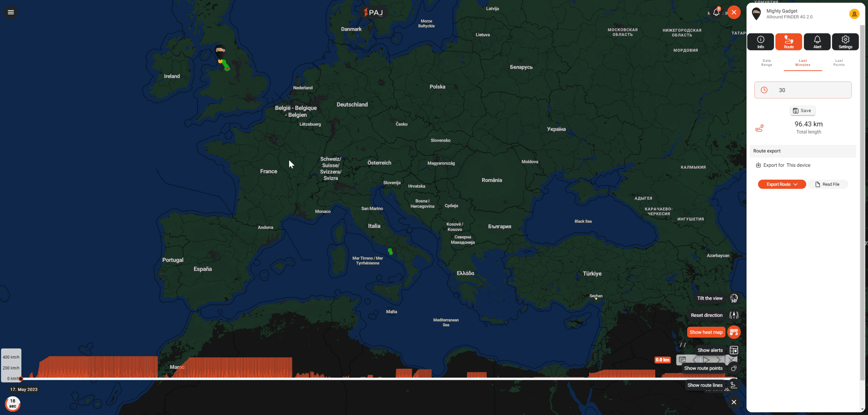Screen dimensions: 868x415
Task: Click the Read File button
Action: [x=827, y=184]
